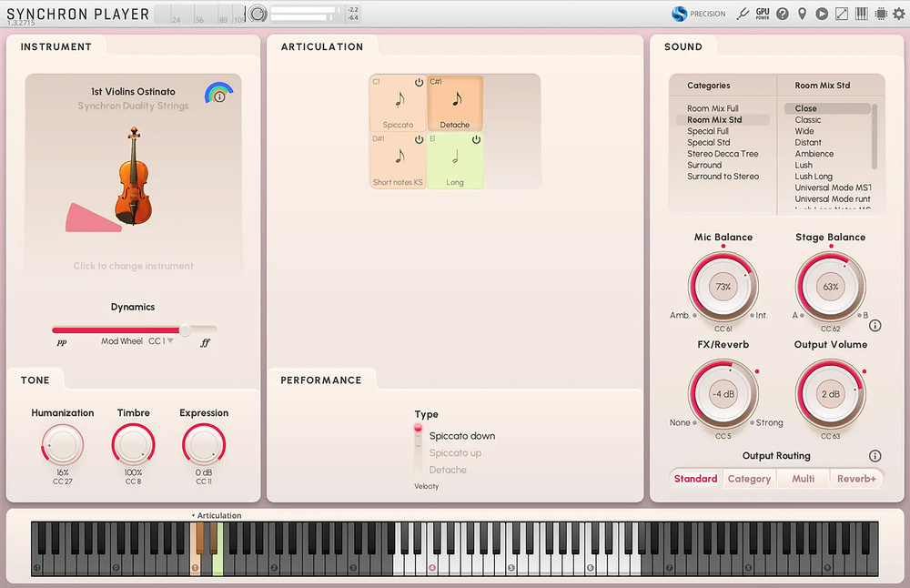Toggle power on the Spiccato articulation
Screen dimensions: 910x588
pos(419,83)
